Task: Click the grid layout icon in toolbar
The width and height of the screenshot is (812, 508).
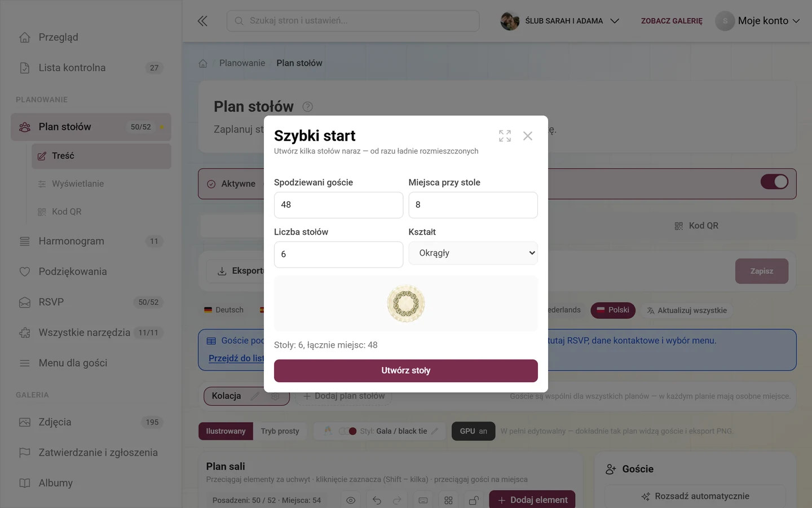Action: (x=448, y=500)
